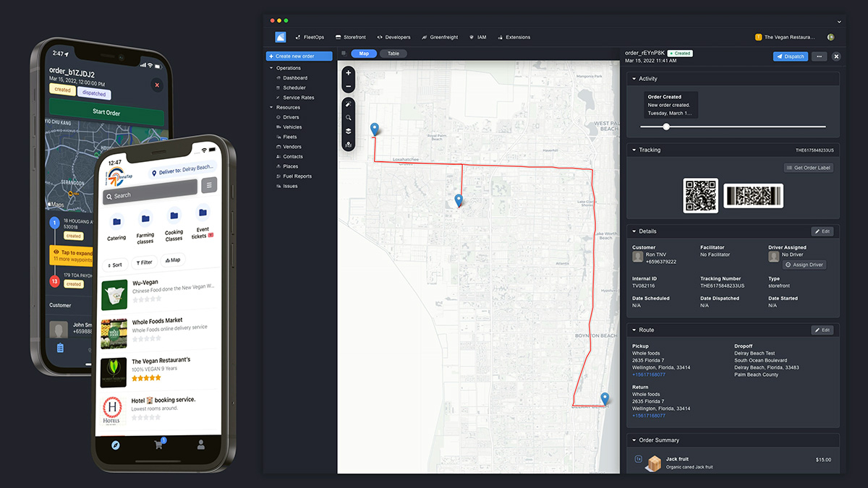868x488 pixels.
Task: Open the map layers tool
Action: (349, 132)
